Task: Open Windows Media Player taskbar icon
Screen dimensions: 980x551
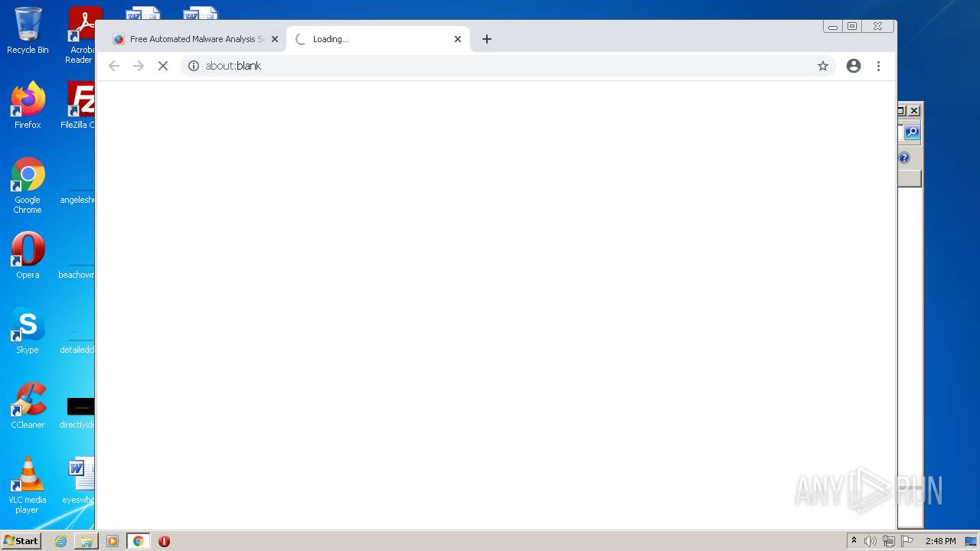Action: tap(113, 541)
